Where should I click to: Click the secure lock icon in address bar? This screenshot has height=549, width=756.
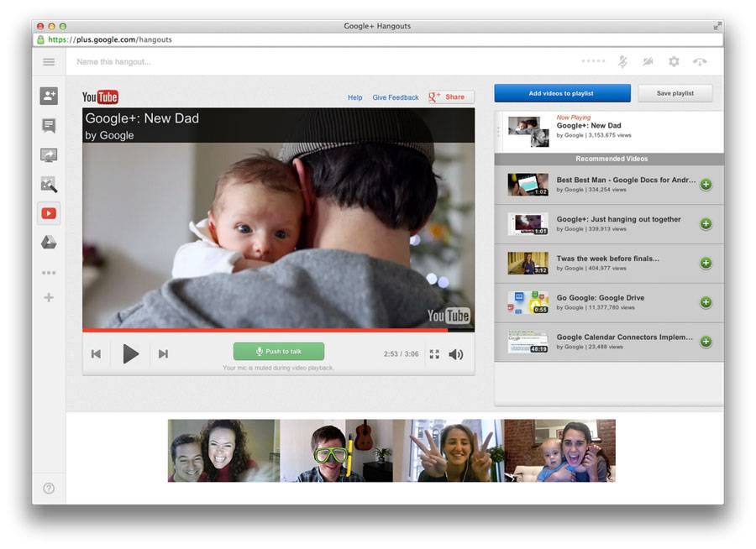click(40, 39)
